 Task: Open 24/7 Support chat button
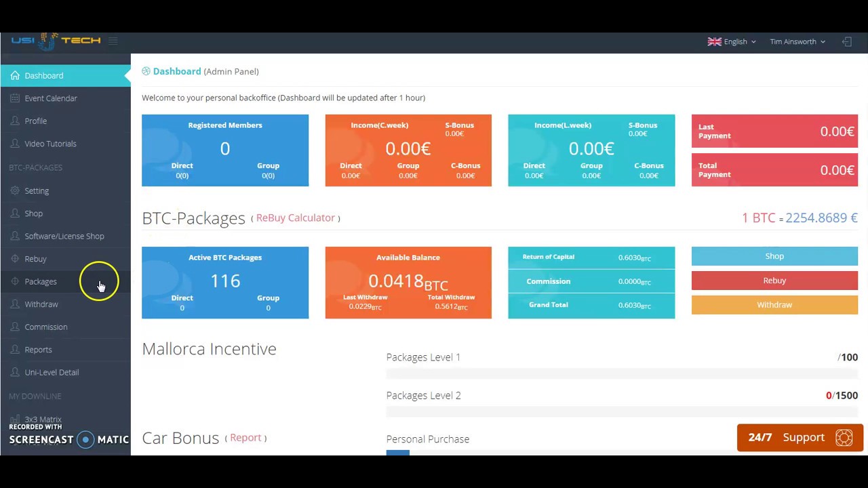click(800, 437)
